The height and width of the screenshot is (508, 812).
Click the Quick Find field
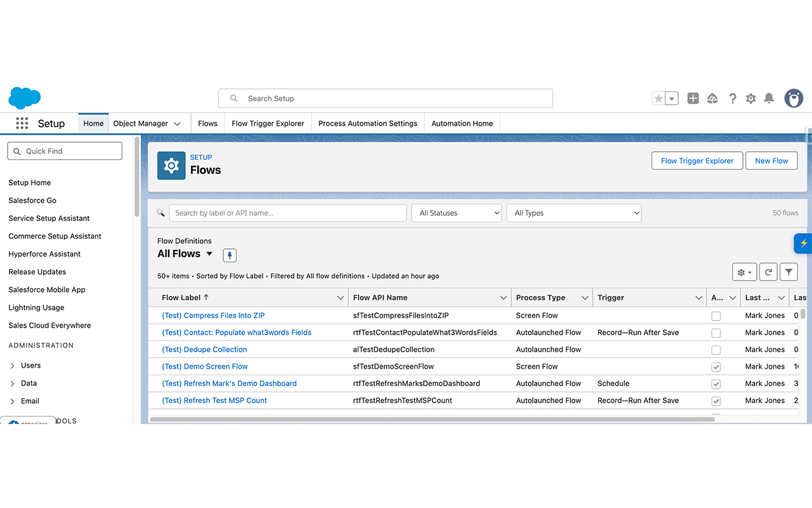[x=65, y=151]
